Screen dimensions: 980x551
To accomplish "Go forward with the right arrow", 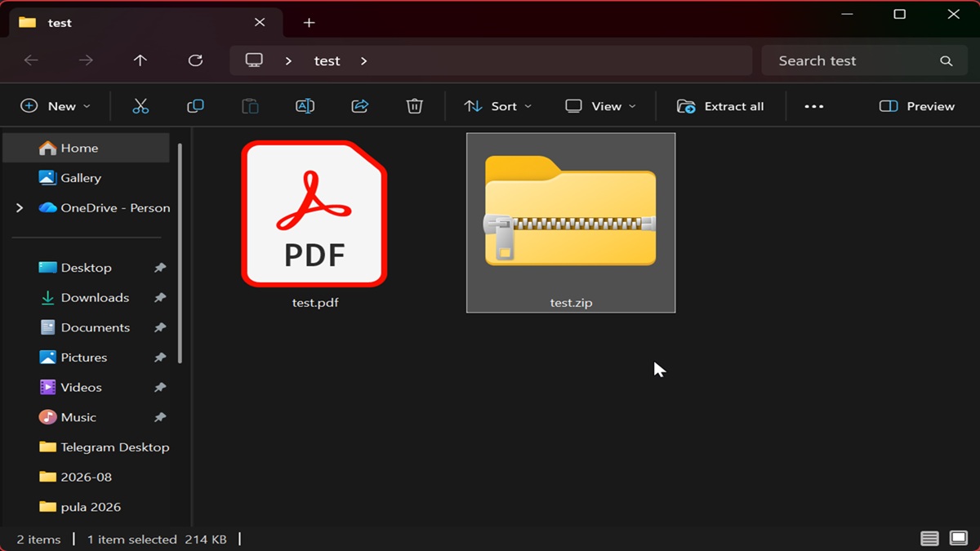I will (x=86, y=60).
